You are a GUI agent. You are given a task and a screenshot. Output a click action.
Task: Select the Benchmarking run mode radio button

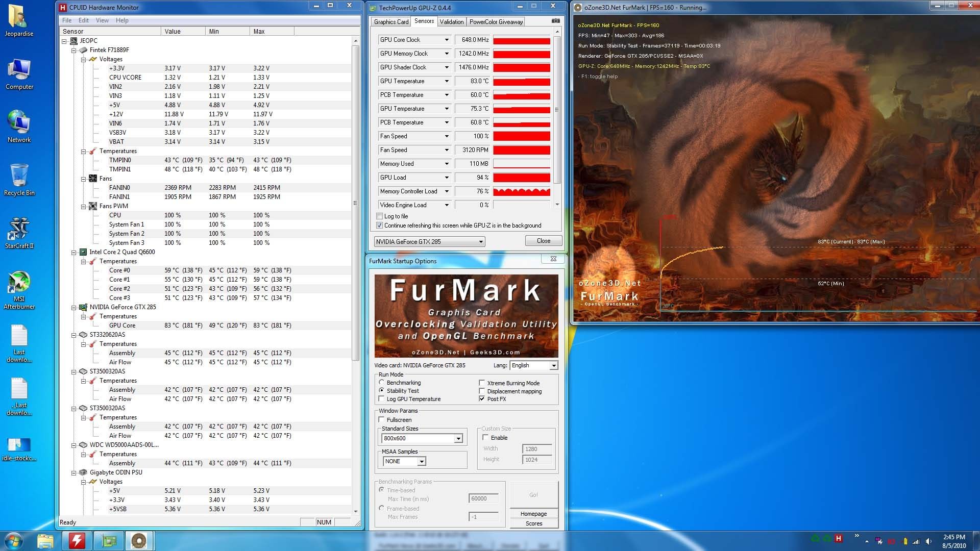[x=381, y=382]
